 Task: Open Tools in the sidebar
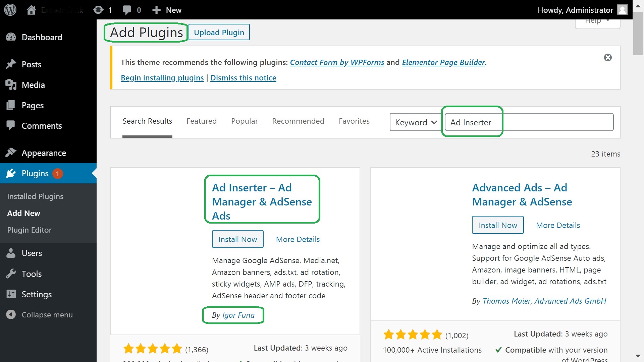tap(32, 274)
